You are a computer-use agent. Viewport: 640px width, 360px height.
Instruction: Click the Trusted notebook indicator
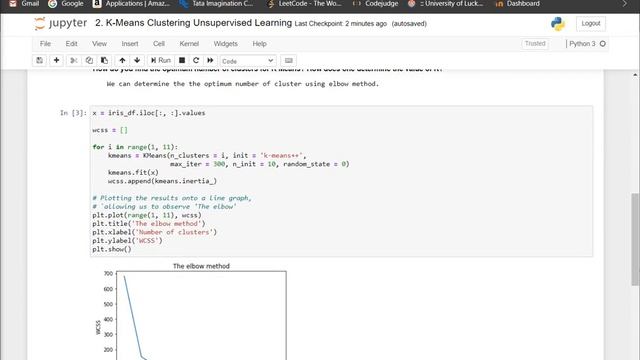tap(535, 44)
